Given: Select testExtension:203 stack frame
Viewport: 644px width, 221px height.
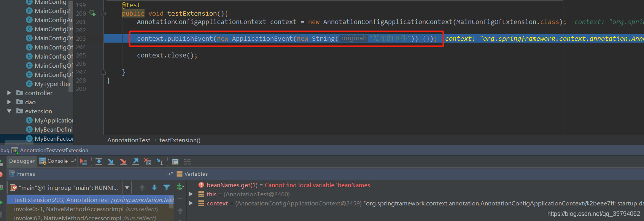Looking at the screenshot, I should coord(90,200).
